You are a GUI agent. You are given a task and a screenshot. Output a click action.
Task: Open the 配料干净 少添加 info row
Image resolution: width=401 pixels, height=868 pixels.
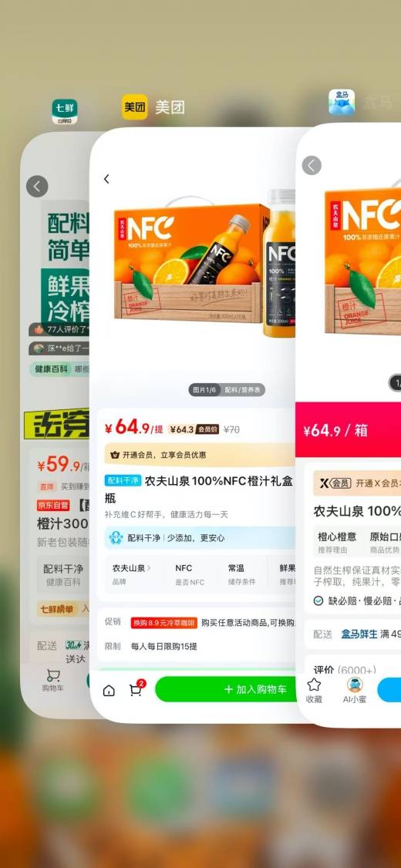[x=200, y=537]
